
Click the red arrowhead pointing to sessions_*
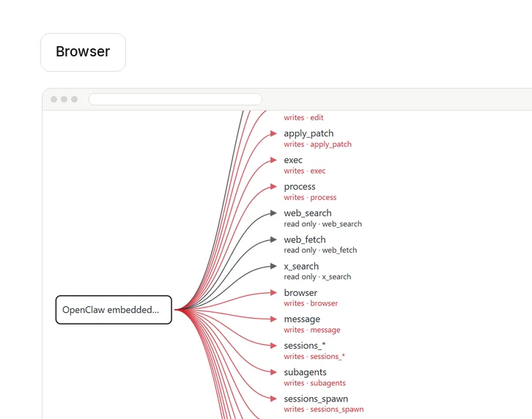[x=273, y=346]
